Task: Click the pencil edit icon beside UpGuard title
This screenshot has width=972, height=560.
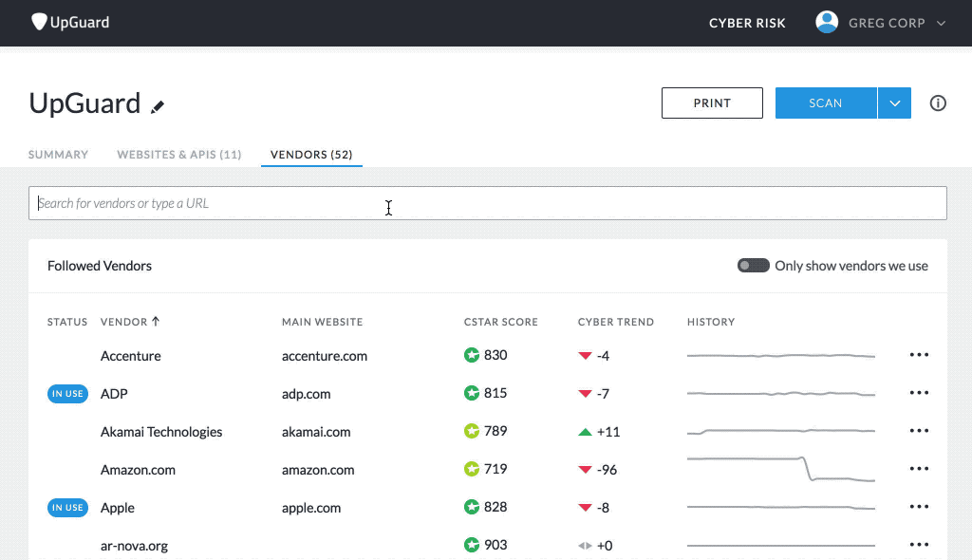Action: [x=158, y=106]
